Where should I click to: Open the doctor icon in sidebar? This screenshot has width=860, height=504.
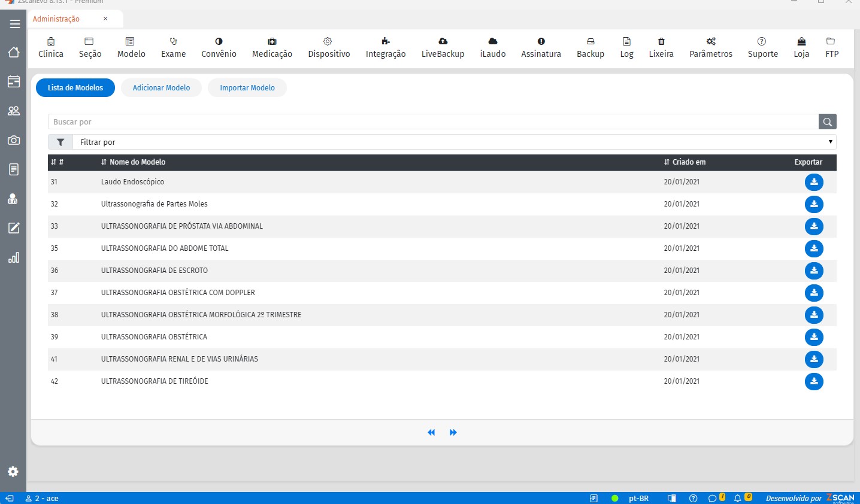[13, 199]
